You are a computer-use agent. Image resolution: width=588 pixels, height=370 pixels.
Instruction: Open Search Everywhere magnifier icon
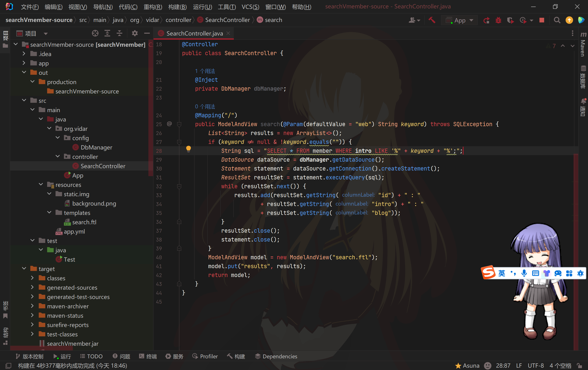(x=557, y=20)
